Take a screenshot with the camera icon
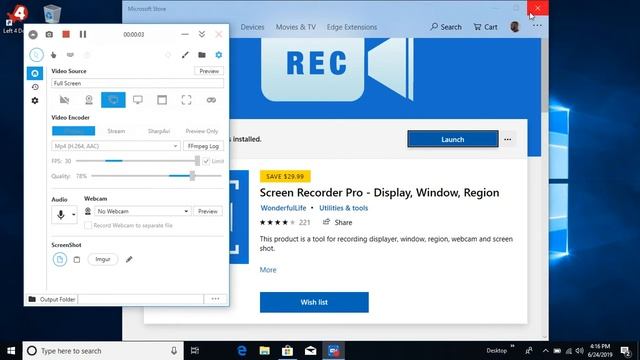Viewport: 640px width, 360px height. coord(49,34)
